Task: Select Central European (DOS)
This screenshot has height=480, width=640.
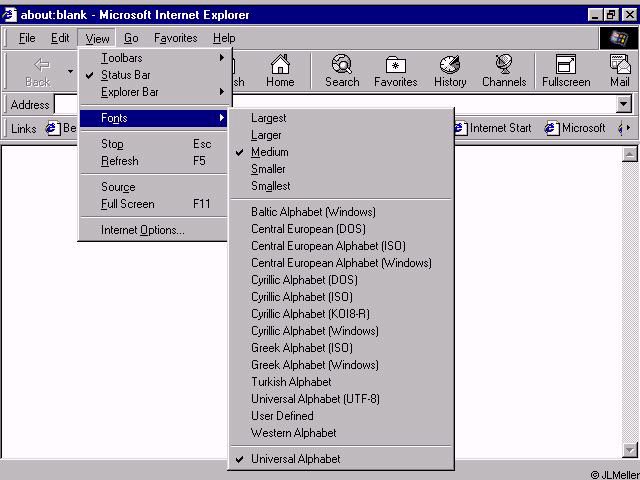Action: coord(341,229)
